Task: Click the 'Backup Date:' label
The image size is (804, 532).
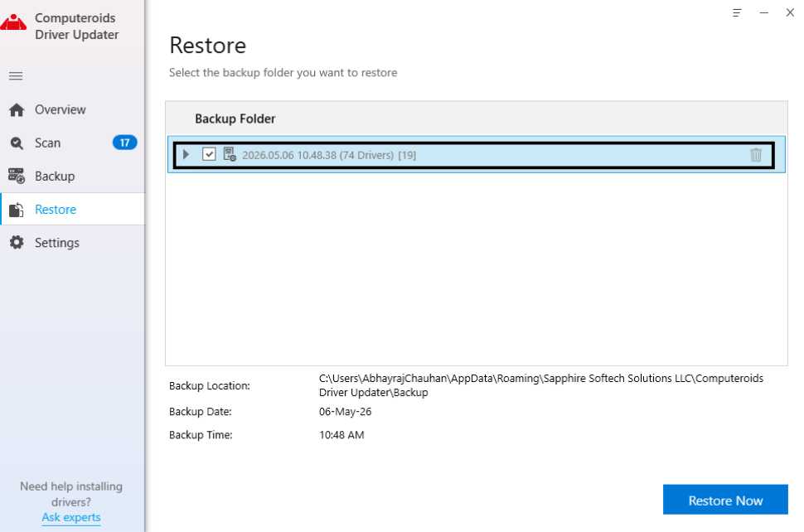Action: coord(201,412)
